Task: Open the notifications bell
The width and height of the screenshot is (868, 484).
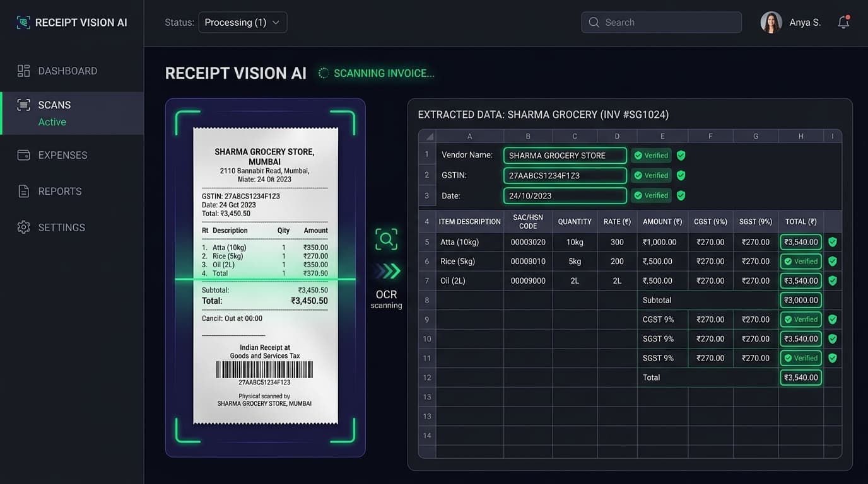Action: 843,22
